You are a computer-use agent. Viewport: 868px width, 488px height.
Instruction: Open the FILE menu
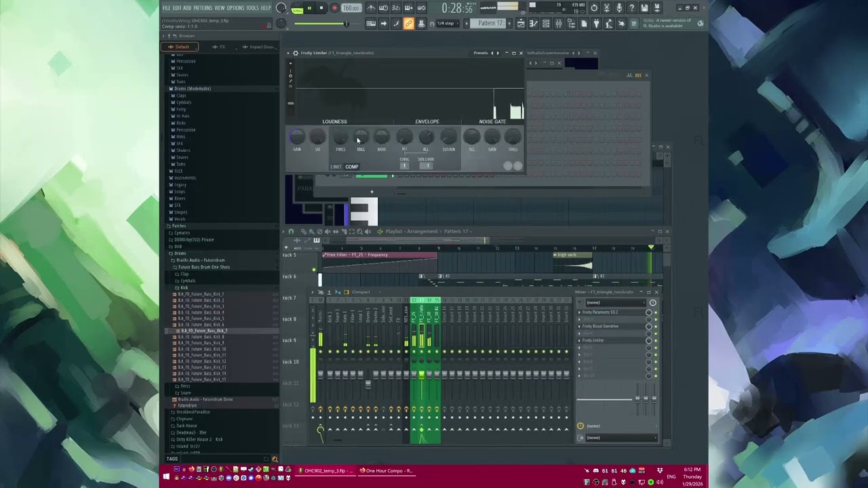(x=166, y=8)
